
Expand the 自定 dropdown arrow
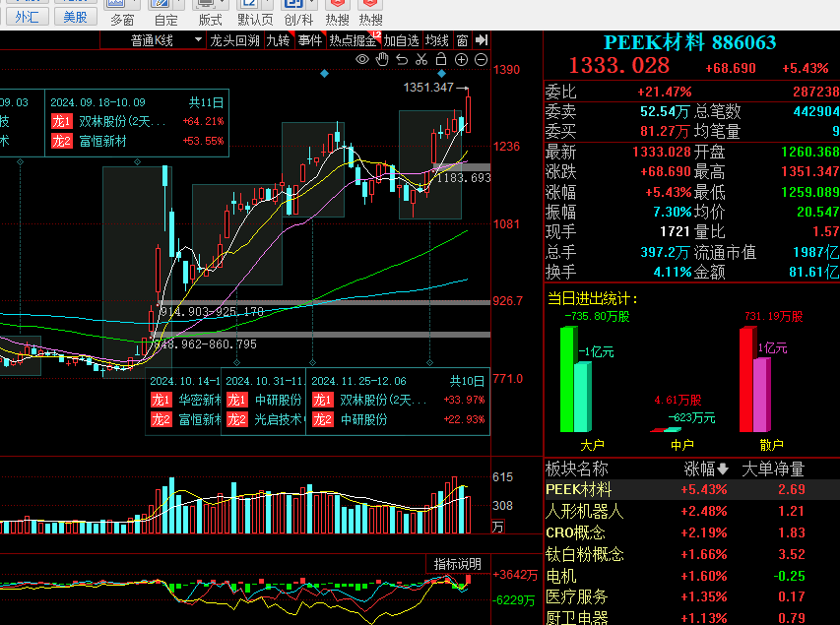(179, 4)
